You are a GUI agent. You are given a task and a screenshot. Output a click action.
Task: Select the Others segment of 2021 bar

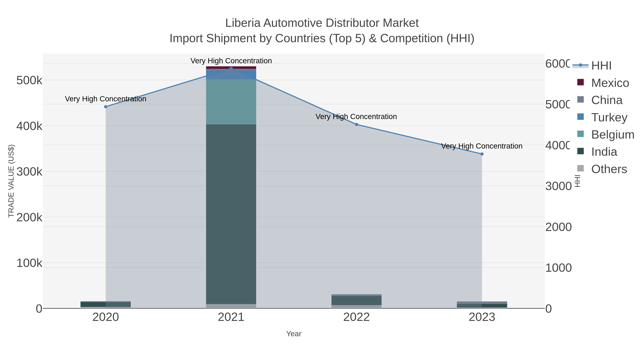(231, 306)
